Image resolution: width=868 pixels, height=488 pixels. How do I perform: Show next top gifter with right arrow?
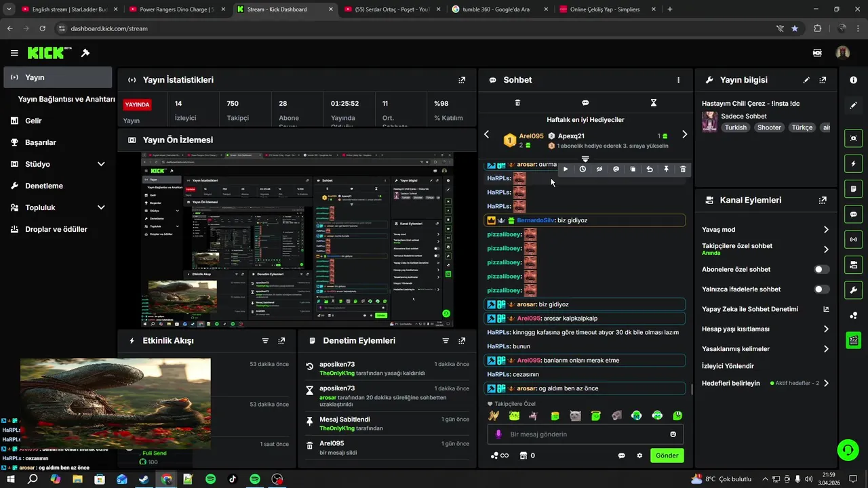coord(684,135)
